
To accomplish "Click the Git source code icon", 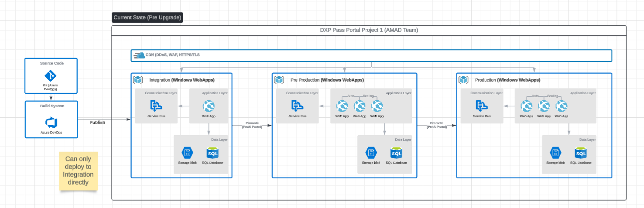I will 51,75.
